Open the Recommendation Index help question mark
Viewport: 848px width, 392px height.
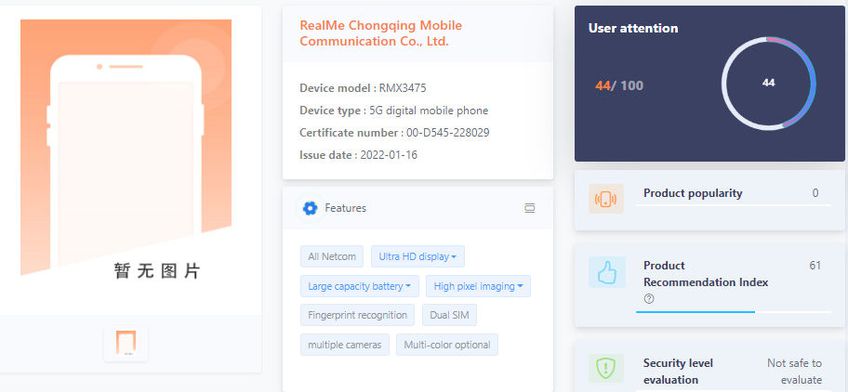(649, 298)
